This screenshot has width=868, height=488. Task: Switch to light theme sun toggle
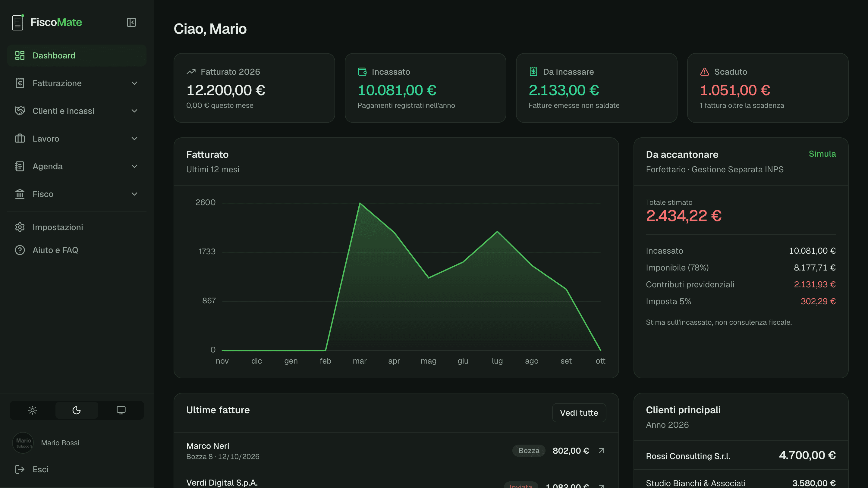point(32,410)
